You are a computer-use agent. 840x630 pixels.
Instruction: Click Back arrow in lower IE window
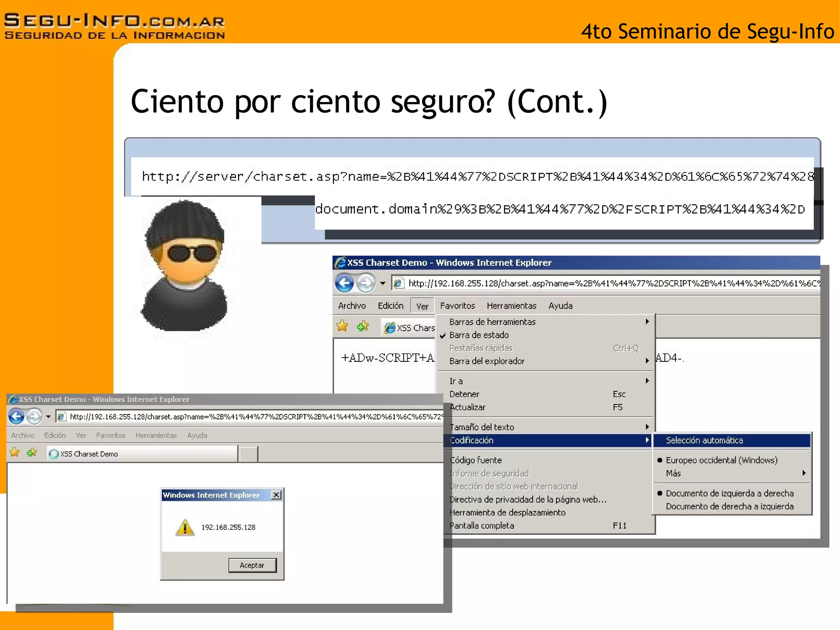[x=16, y=417]
